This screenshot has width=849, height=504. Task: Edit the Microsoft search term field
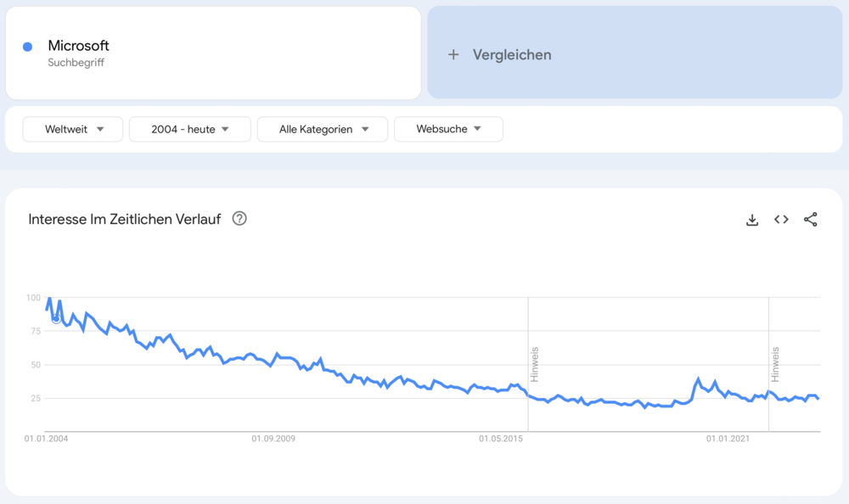coord(79,46)
